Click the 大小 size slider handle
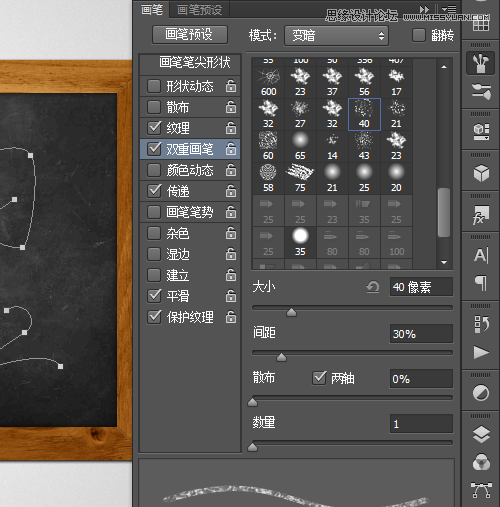This screenshot has height=507, width=500. pyautogui.click(x=291, y=312)
